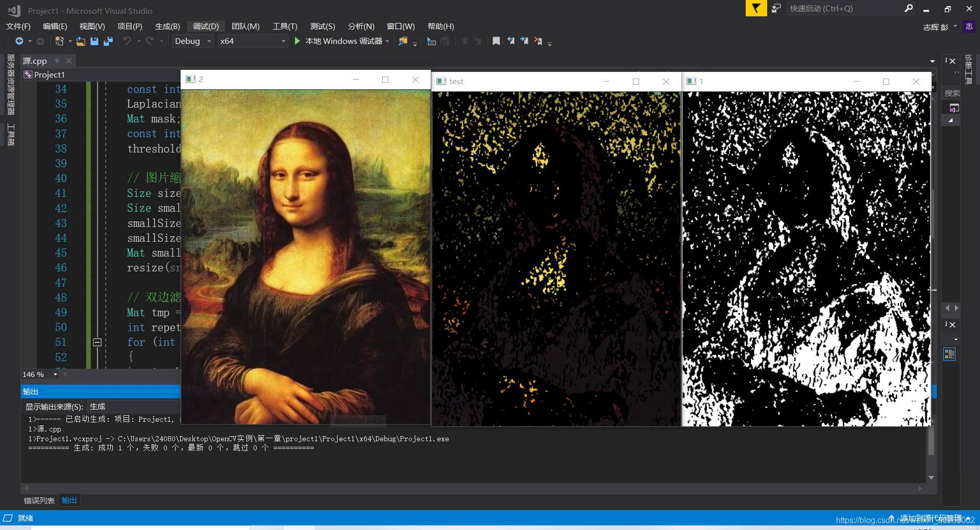The image size is (980, 530).
Task: Open the 生成(B) menu
Action: click(x=167, y=27)
